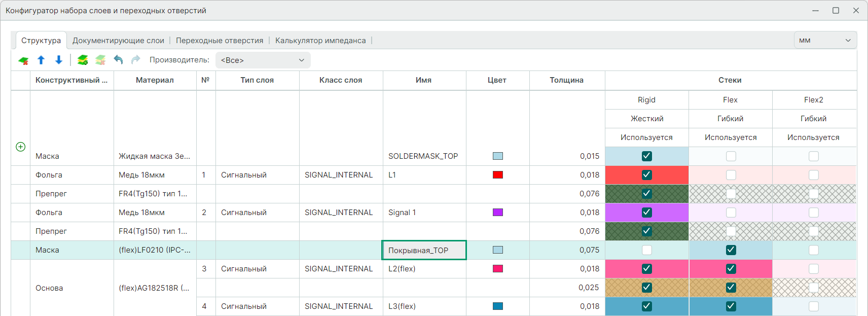Viewport: 868px width, 316px height.
Task: Enable Flex2 checkbox for L2(flex) layer
Action: pos(814,269)
